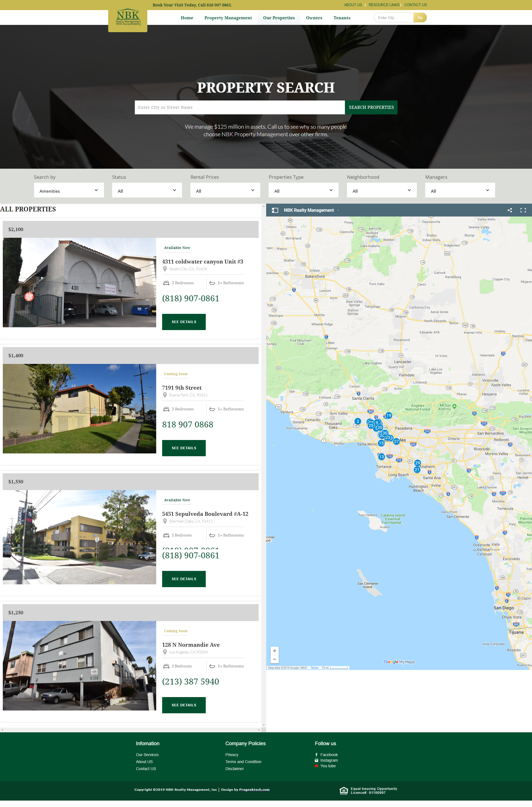Screen dimensions: 532x807
Task: Click CONTACT US in the top bar
Action: (415, 5)
